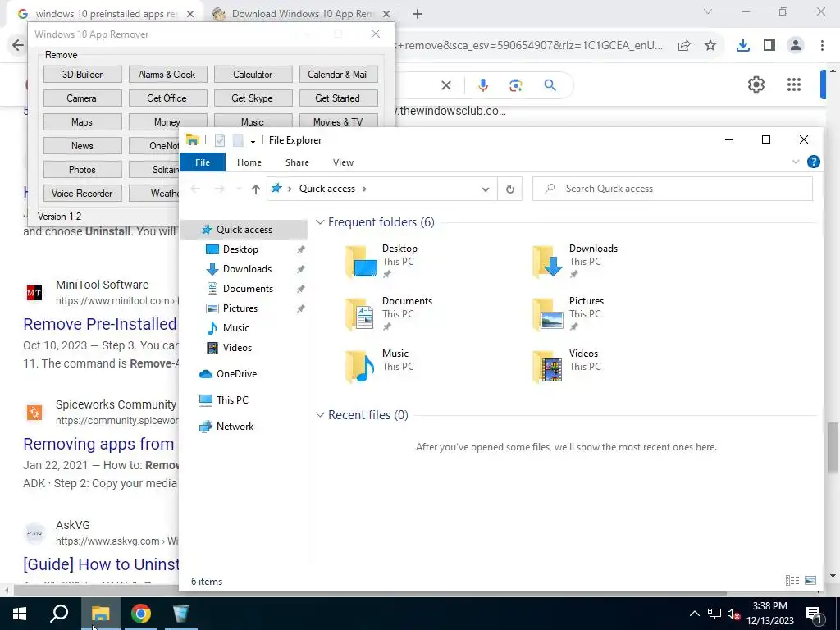Viewport: 840px width, 630px height.
Task: Click the Search Quick access field
Action: click(673, 189)
